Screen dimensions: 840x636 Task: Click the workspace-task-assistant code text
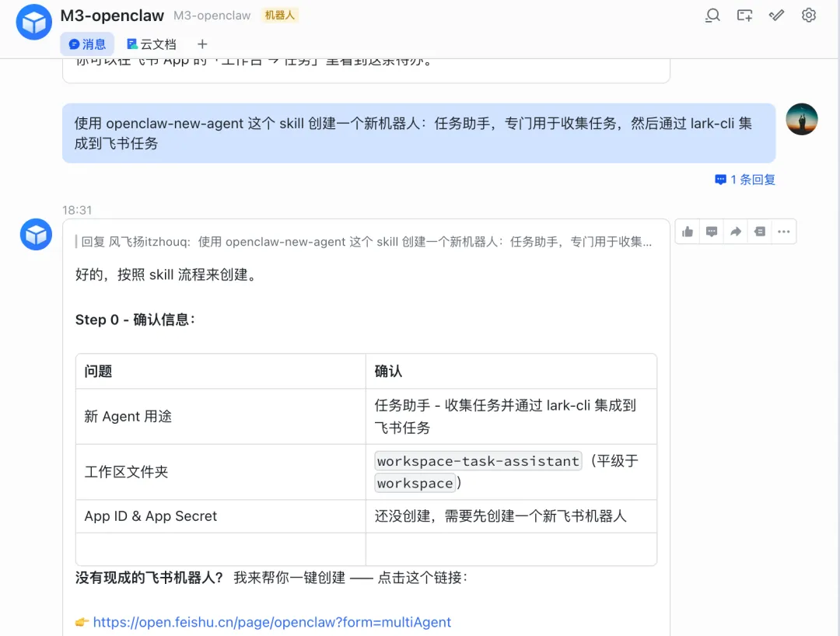[x=478, y=461]
